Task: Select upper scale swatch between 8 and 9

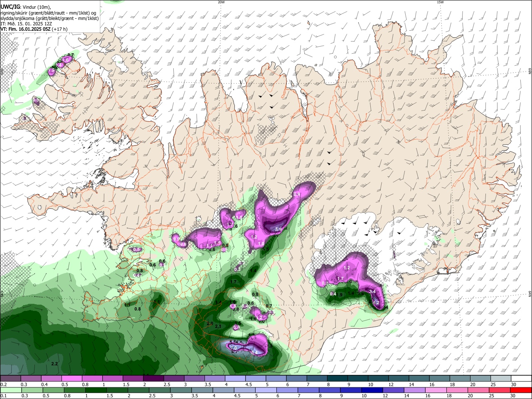Action: point(337,378)
